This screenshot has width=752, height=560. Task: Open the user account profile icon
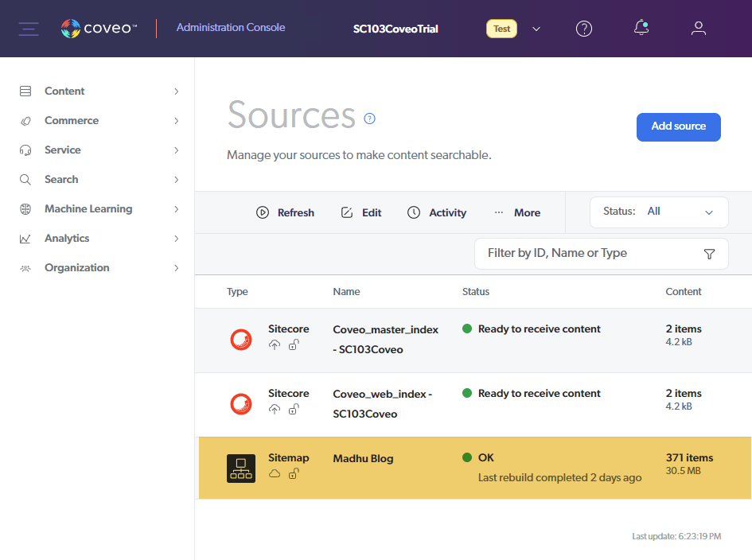[x=699, y=29]
